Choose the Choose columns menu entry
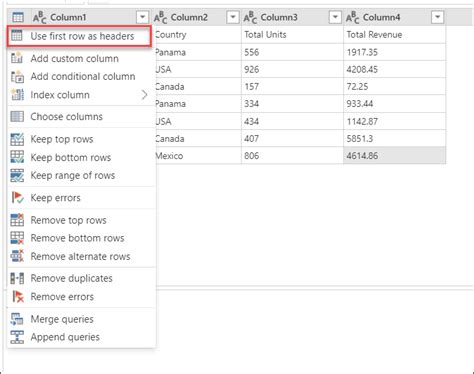 pyautogui.click(x=81, y=117)
